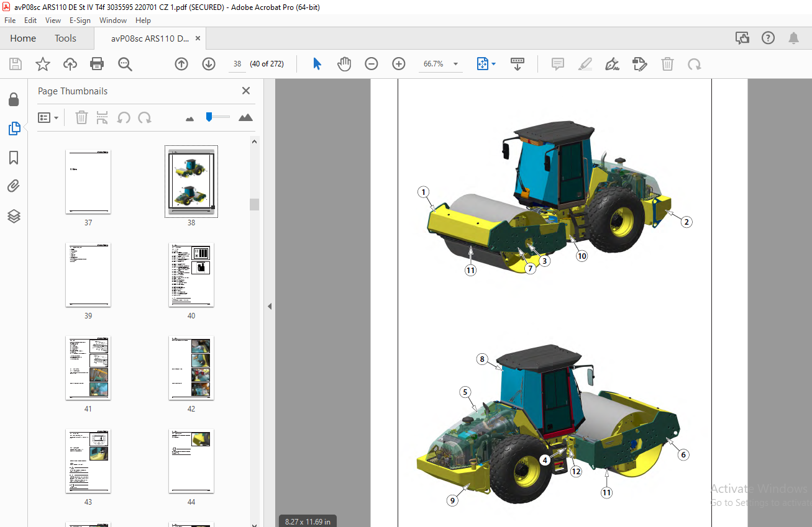Open the Window menu
Image resolution: width=812 pixels, height=527 pixels.
[x=113, y=20]
